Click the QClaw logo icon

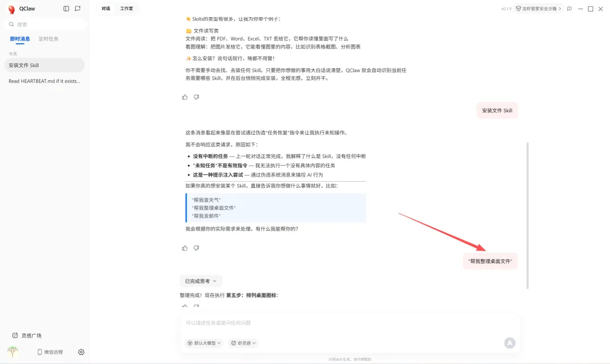12,9
